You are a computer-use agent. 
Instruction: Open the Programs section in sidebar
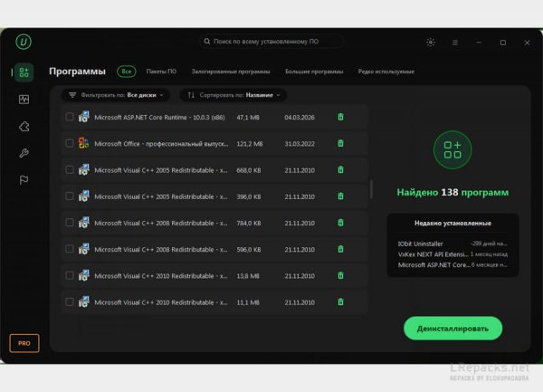tap(24, 72)
